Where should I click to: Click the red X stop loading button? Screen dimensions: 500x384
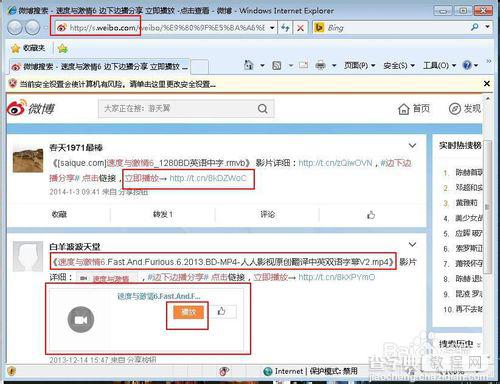(x=300, y=28)
